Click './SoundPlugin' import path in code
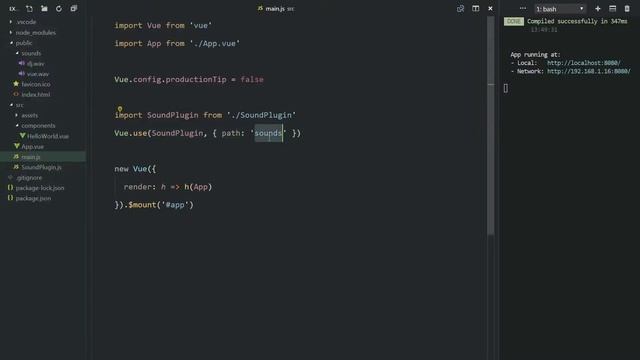The height and width of the screenshot is (360, 640). click(x=261, y=115)
